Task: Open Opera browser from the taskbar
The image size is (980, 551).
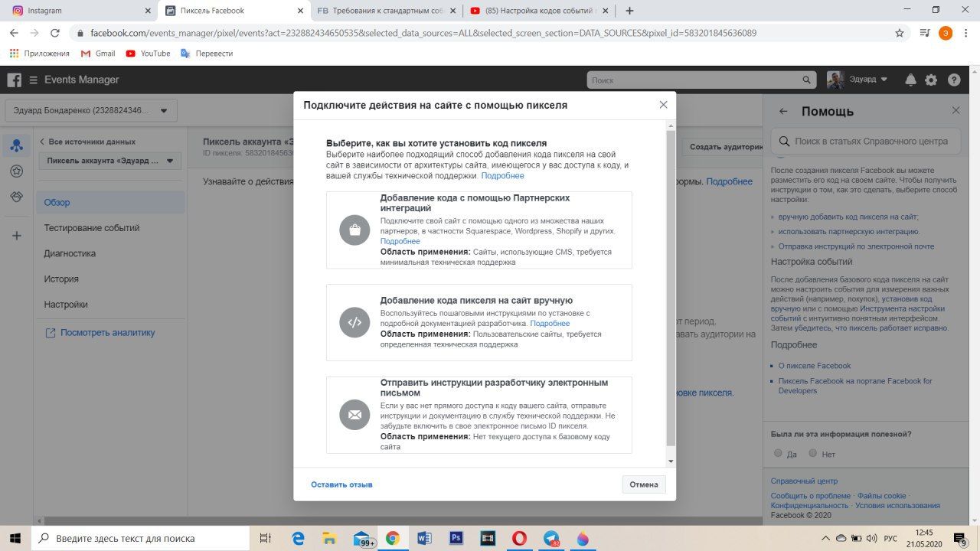Action: [x=519, y=538]
